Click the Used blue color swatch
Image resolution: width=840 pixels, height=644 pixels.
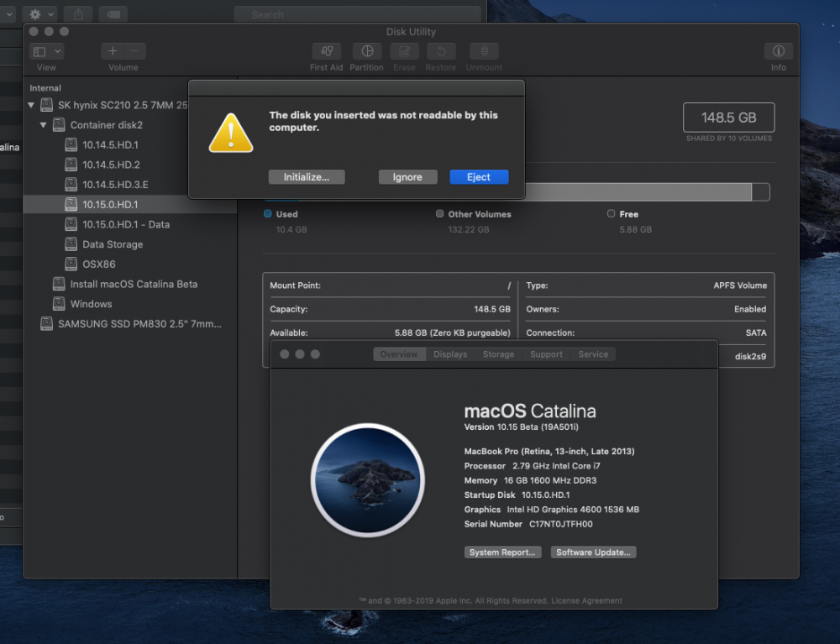click(268, 213)
